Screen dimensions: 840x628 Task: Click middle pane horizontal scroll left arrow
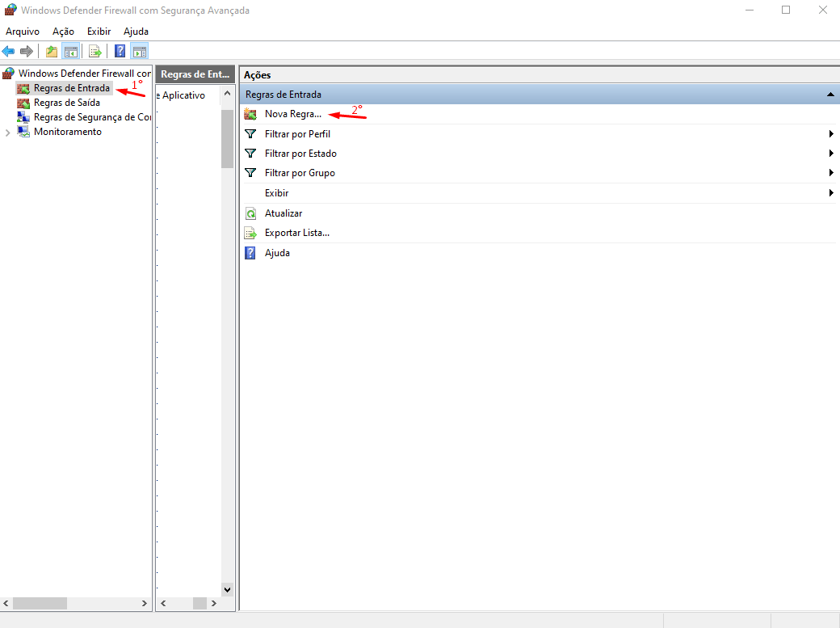point(163,603)
